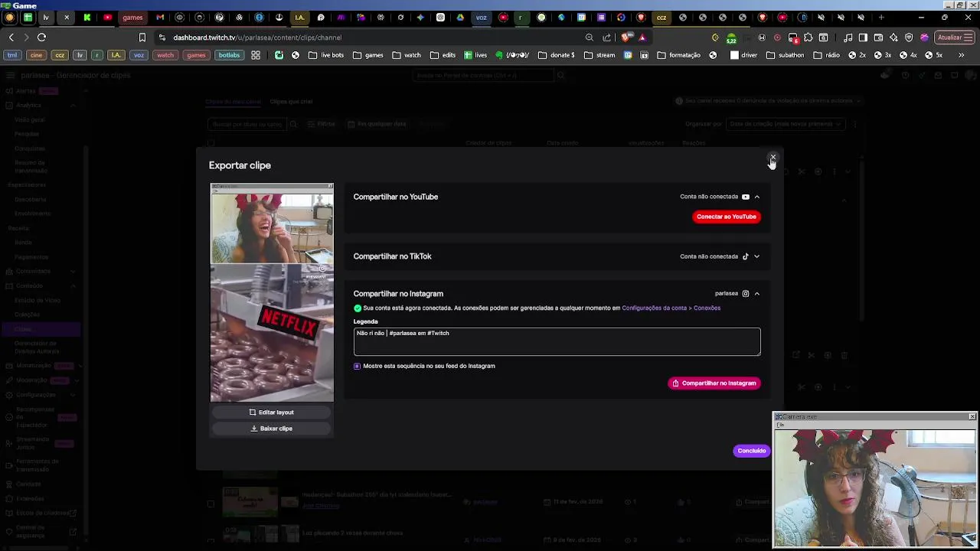Open the live bots bookmarks folder
This screenshot has height=551, width=980.
[x=326, y=55]
